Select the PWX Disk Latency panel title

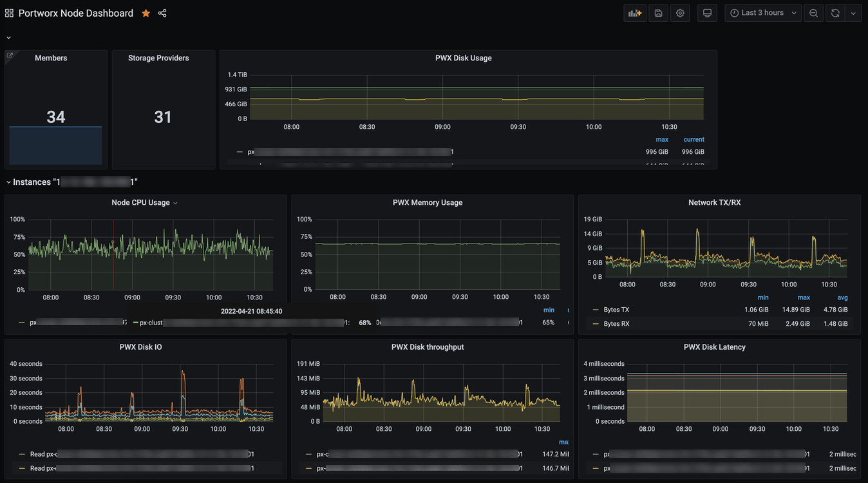click(715, 346)
